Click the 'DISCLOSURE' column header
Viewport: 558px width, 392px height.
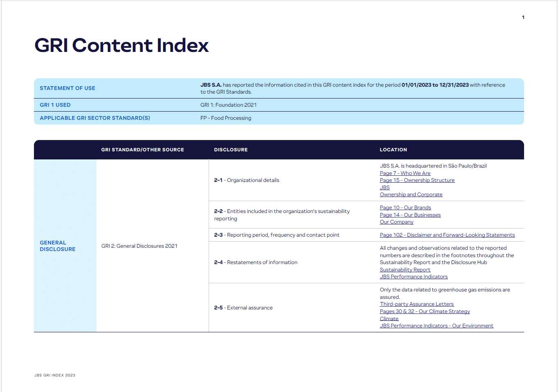tap(231, 150)
